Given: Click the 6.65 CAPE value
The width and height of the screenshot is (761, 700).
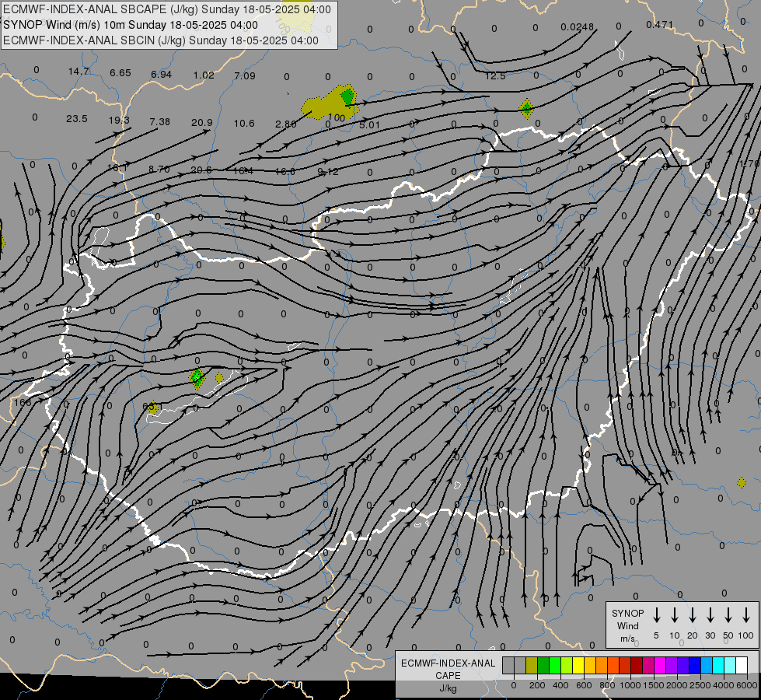Looking at the screenshot, I should click(x=120, y=73).
